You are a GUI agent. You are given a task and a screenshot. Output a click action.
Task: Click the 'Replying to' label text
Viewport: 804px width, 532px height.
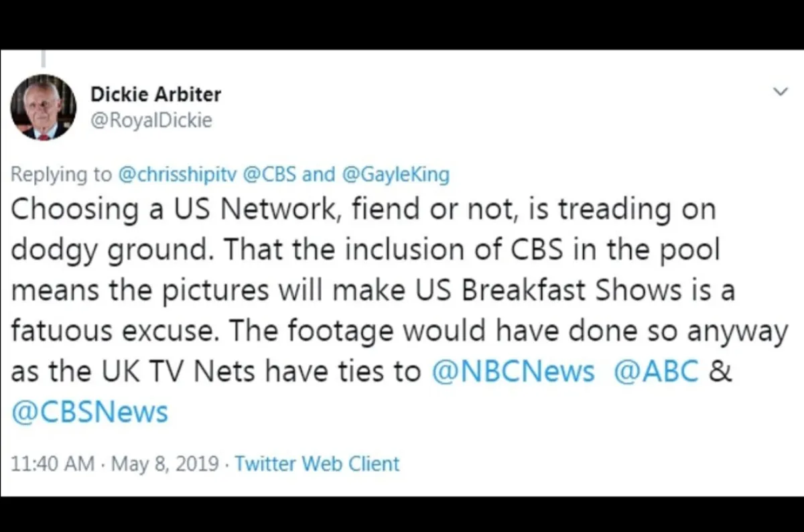coord(62,175)
